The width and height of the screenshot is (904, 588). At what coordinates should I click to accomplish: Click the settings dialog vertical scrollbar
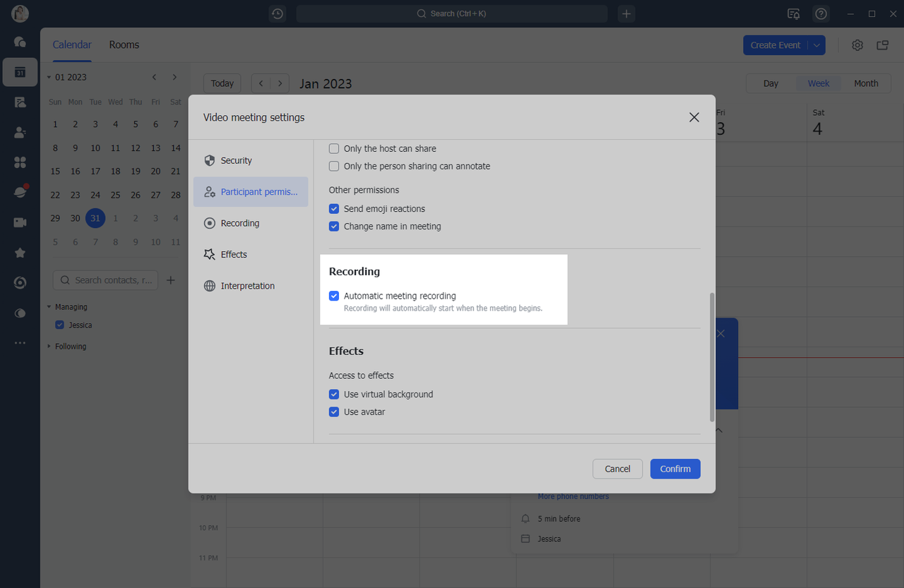click(x=711, y=356)
